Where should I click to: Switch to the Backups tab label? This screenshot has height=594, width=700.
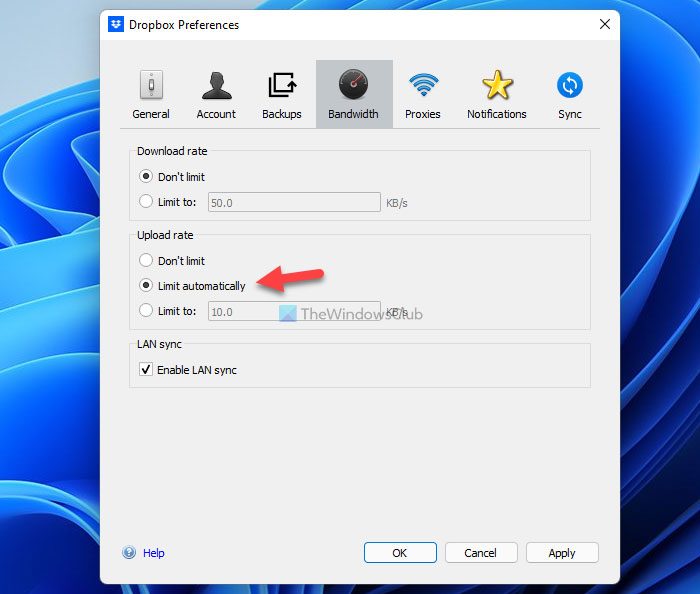(x=282, y=114)
